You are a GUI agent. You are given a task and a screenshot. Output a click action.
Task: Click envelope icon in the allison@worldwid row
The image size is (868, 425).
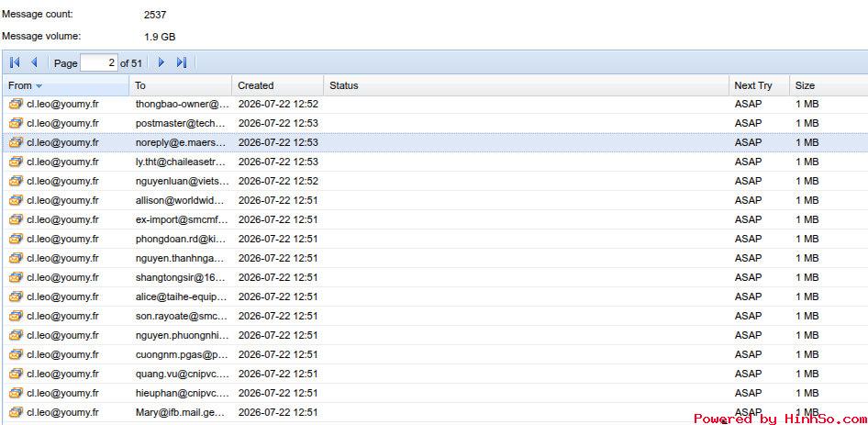pyautogui.click(x=16, y=200)
